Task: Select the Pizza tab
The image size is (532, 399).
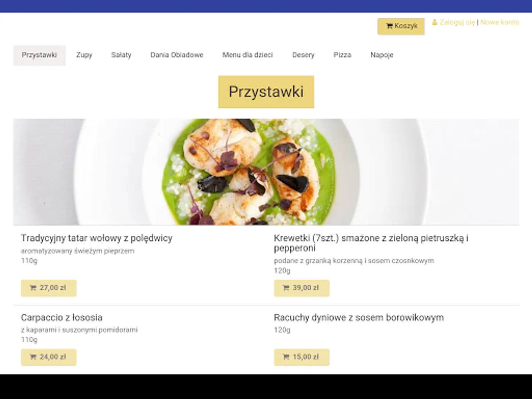Action: click(342, 55)
